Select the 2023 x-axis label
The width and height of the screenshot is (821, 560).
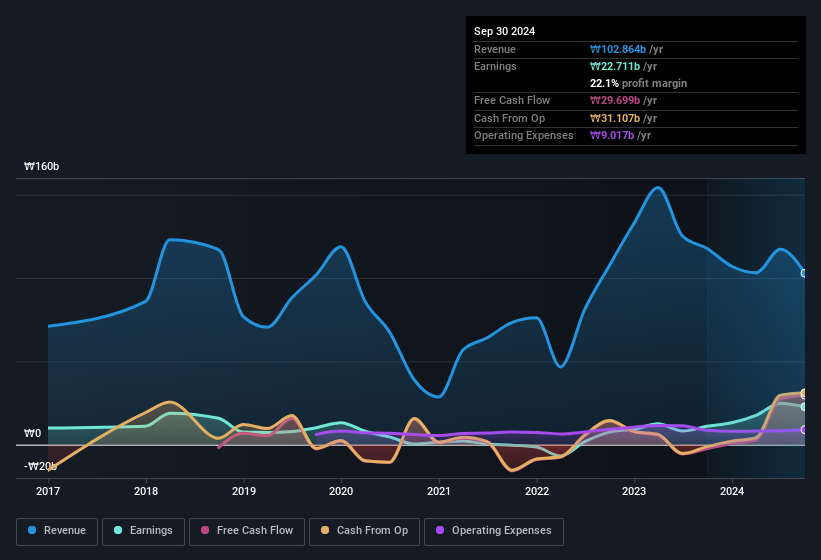(x=634, y=491)
